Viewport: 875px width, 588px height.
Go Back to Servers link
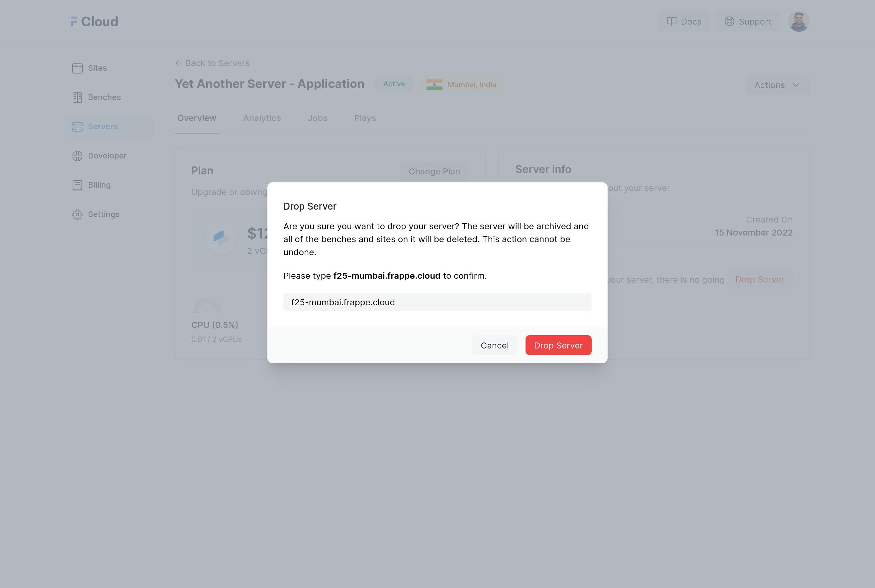212,63
